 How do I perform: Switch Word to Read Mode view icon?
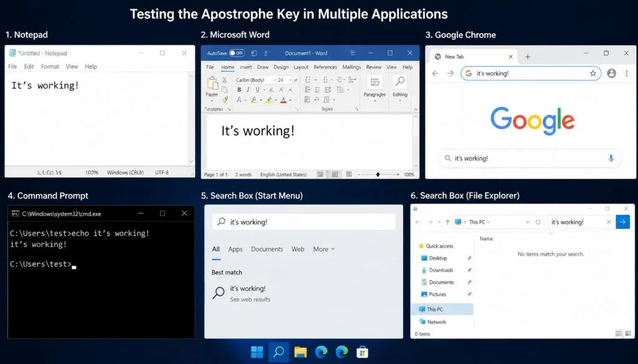[x=321, y=175]
